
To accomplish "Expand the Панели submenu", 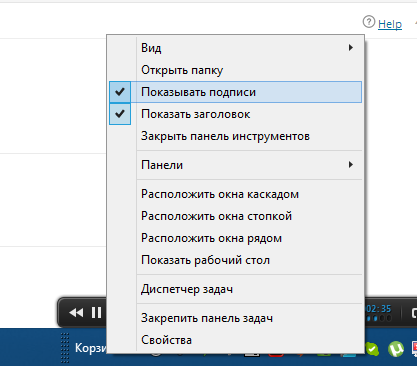I will (x=235, y=165).
